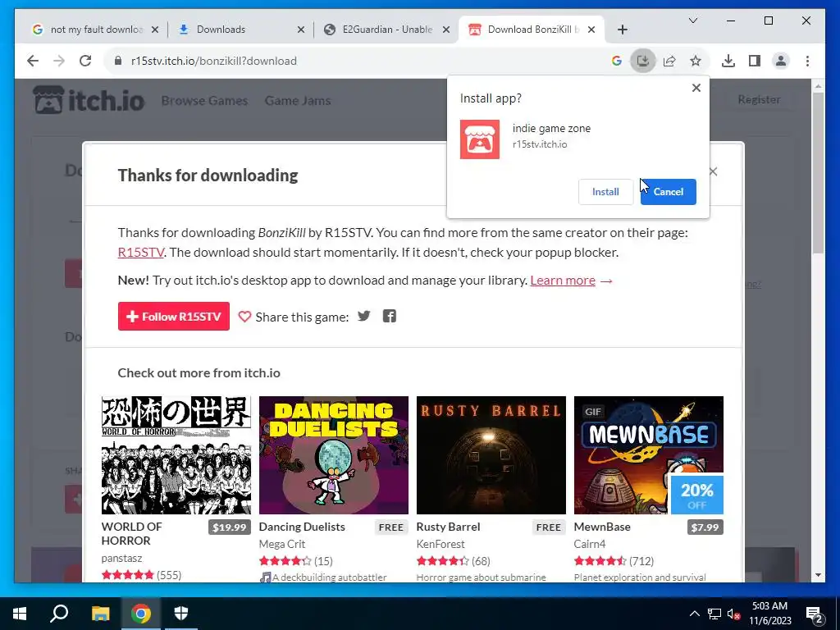
Task: Click the Register button
Action: point(759,99)
